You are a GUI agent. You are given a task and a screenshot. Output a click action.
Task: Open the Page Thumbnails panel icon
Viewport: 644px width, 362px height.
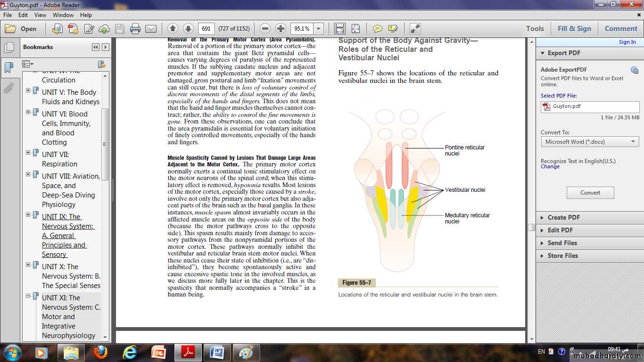click(x=8, y=48)
